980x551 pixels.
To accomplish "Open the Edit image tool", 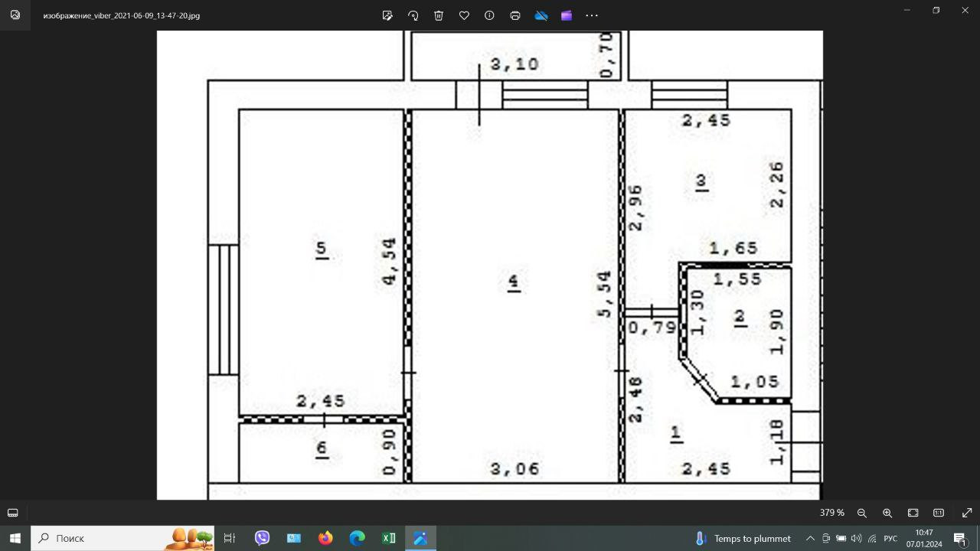I will [x=387, y=15].
